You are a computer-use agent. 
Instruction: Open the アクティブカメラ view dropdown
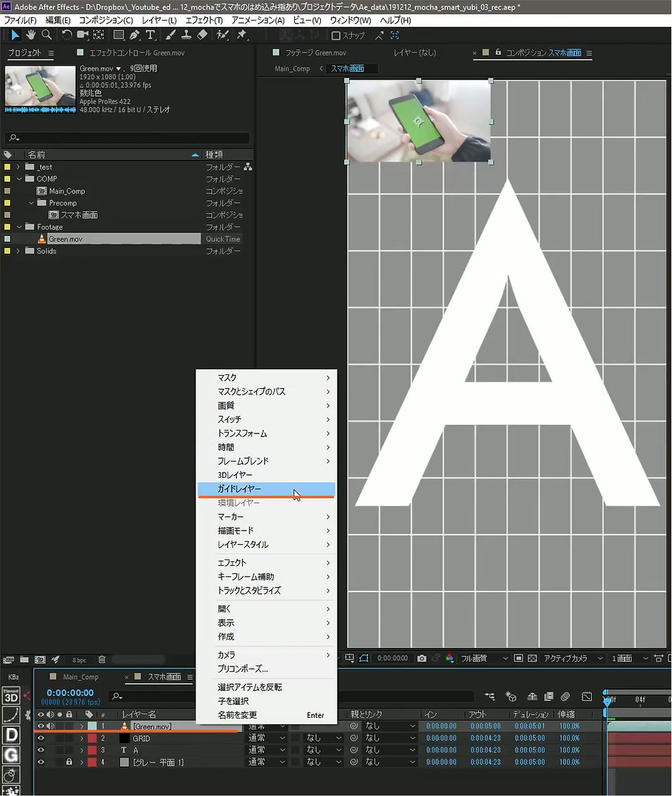point(573,658)
